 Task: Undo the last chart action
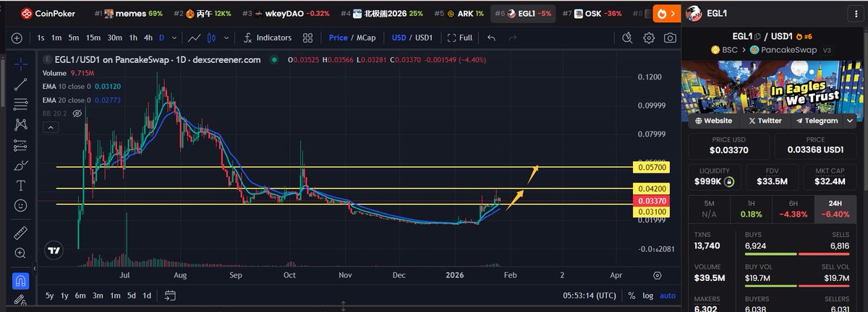coord(492,38)
